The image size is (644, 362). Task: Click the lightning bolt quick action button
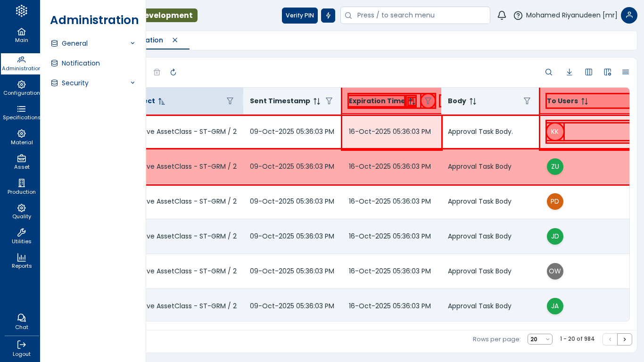(328, 16)
